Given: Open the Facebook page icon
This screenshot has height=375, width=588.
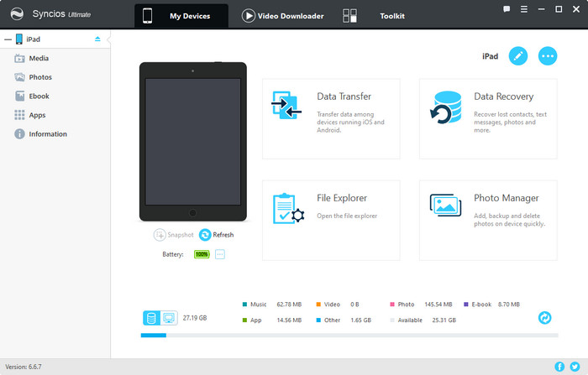Looking at the screenshot, I should (559, 367).
